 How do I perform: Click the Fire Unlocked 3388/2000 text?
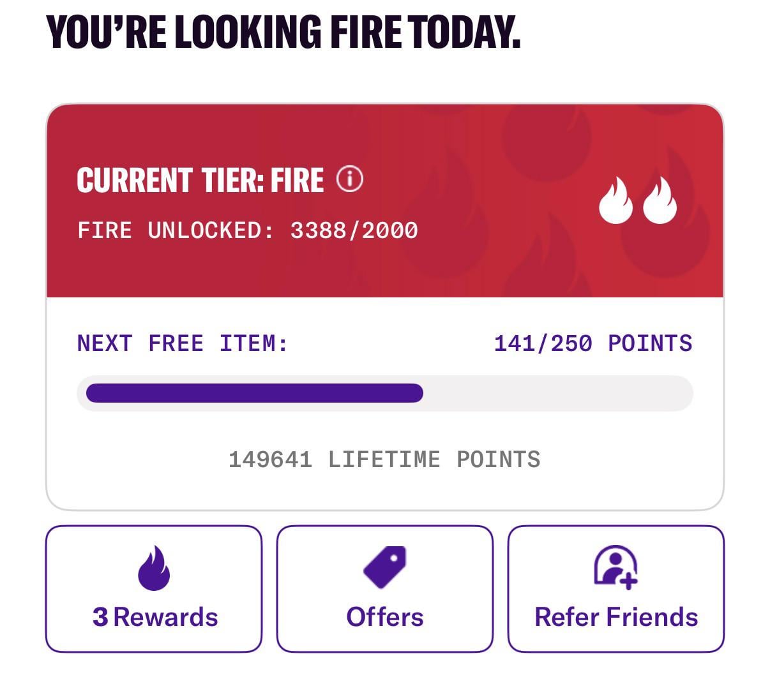point(248,230)
